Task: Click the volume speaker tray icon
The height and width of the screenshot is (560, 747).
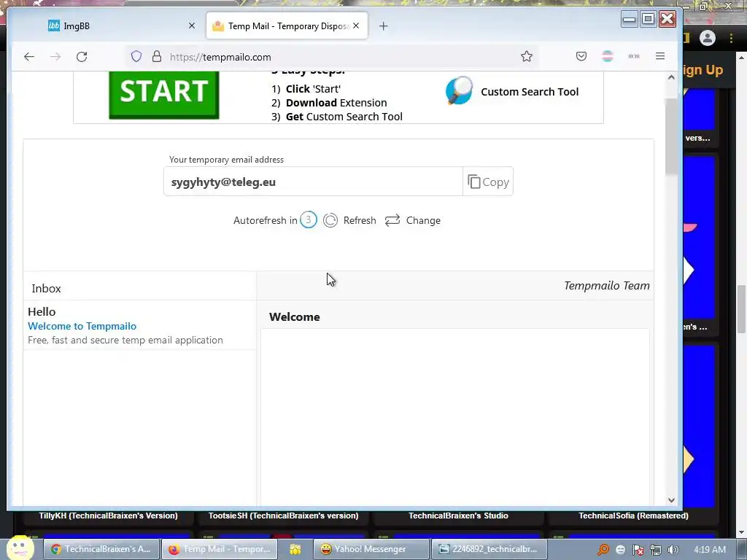Action: pos(673,550)
